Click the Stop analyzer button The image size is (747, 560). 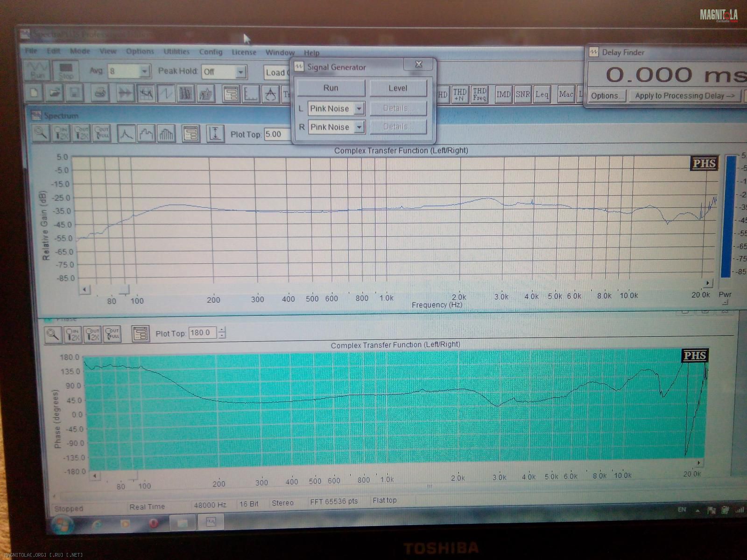click(x=66, y=71)
